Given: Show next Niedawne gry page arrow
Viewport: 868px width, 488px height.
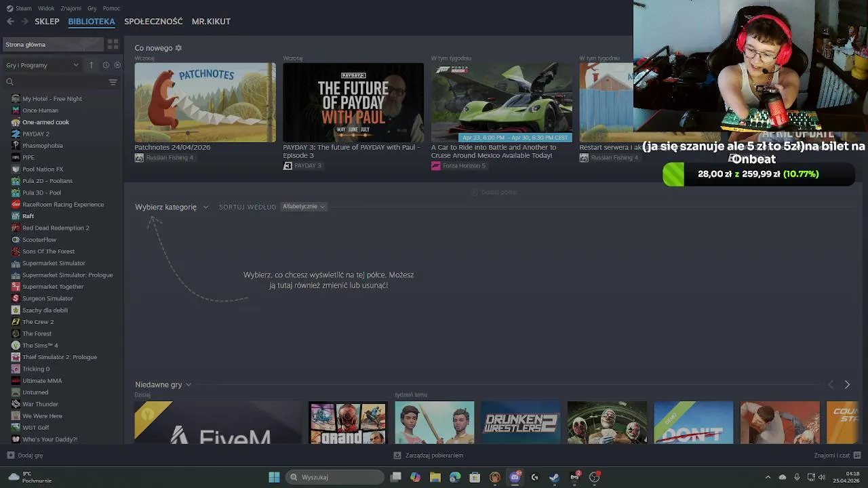Looking at the screenshot, I should [847, 384].
